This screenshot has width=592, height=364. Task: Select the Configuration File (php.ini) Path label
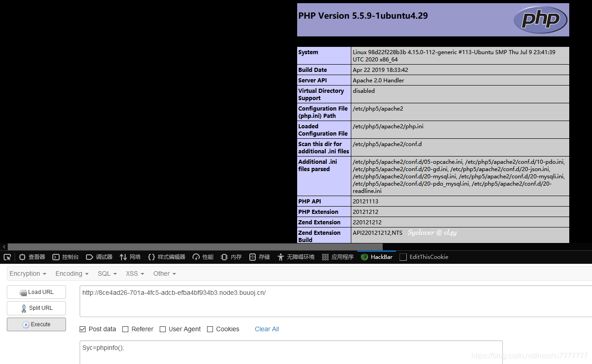323,112
